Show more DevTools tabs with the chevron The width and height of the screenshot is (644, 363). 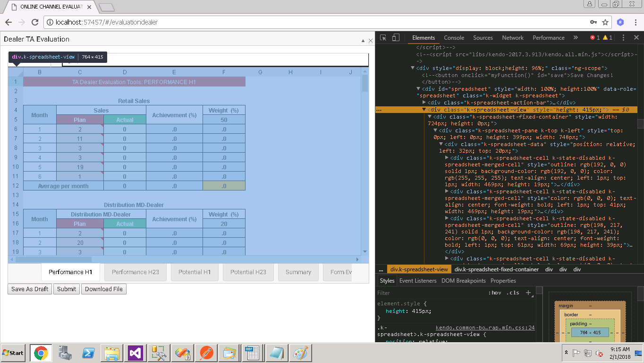(x=575, y=38)
